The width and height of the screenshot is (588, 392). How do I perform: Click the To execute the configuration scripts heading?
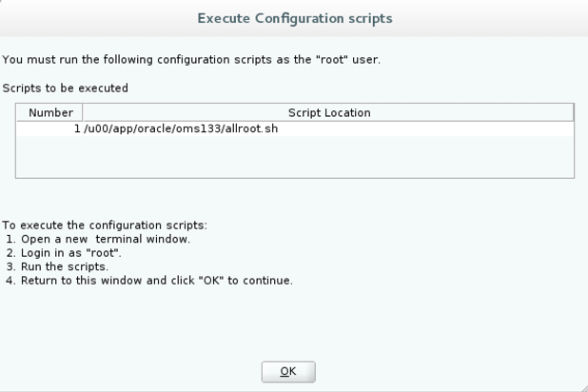105,225
